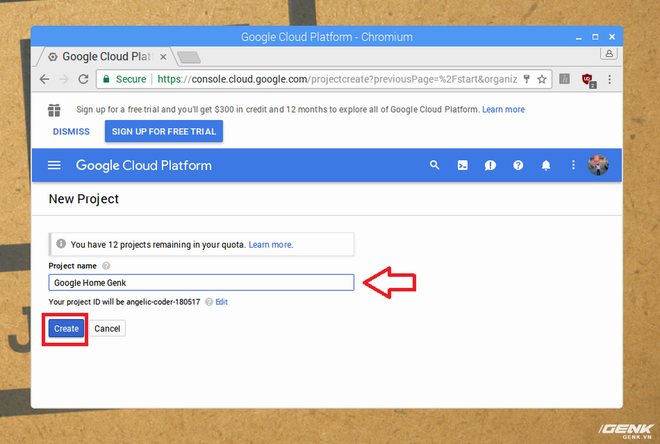Screen dimensions: 660x444
Task: Click the user profile icon above the toolbar
Action: click(x=609, y=53)
